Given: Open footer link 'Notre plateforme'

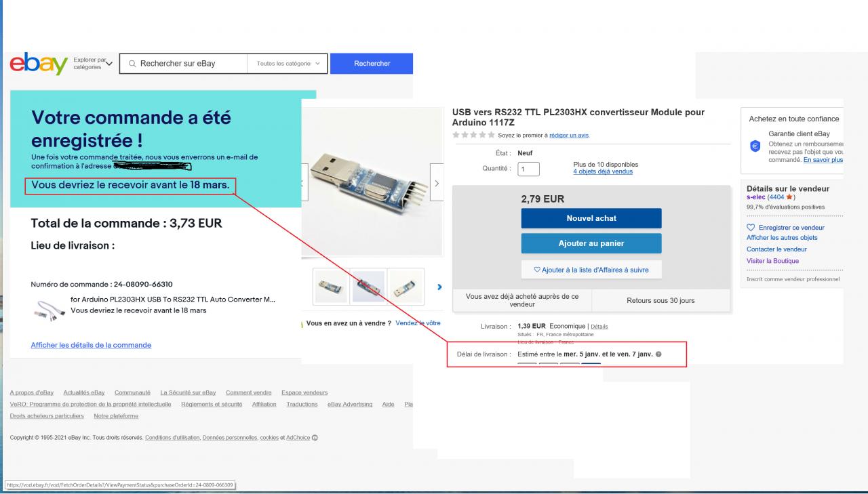Looking at the screenshot, I should [x=116, y=416].
